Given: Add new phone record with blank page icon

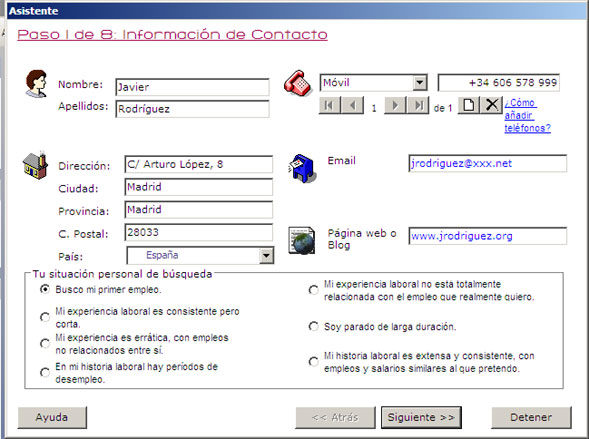Looking at the screenshot, I should [468, 105].
